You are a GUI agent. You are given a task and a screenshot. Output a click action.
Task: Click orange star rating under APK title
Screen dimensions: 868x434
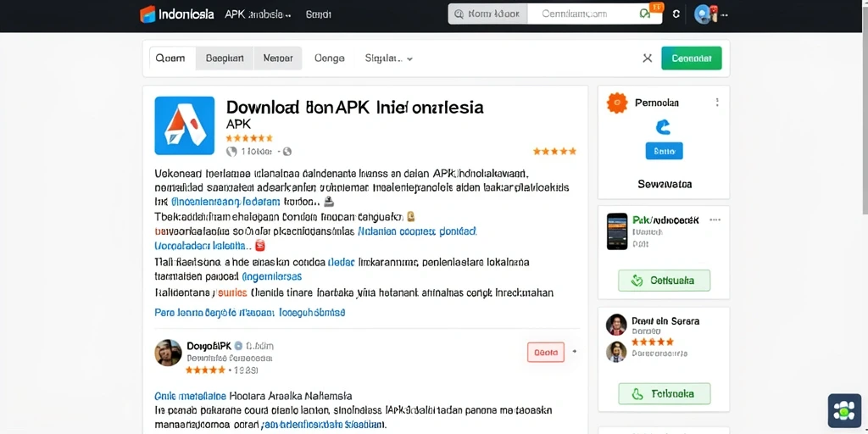point(249,138)
